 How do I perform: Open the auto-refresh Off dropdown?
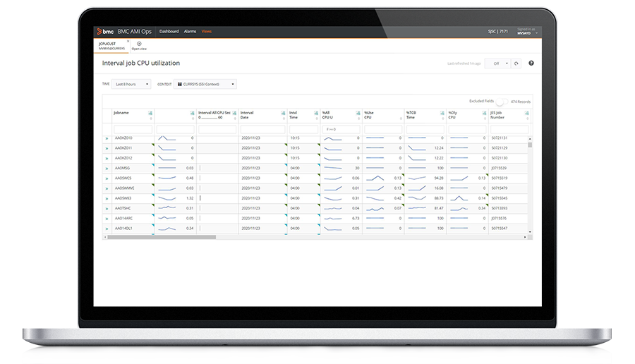click(x=496, y=63)
